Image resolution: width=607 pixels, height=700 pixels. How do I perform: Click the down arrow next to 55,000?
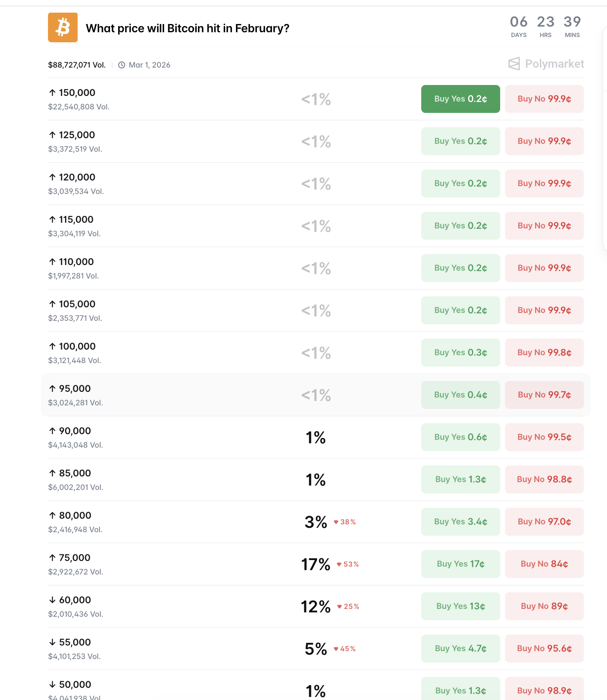point(52,642)
